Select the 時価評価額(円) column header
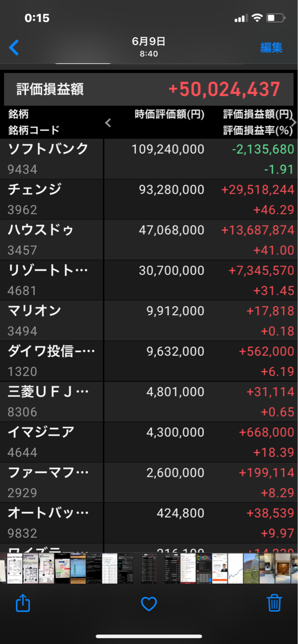 (170, 114)
